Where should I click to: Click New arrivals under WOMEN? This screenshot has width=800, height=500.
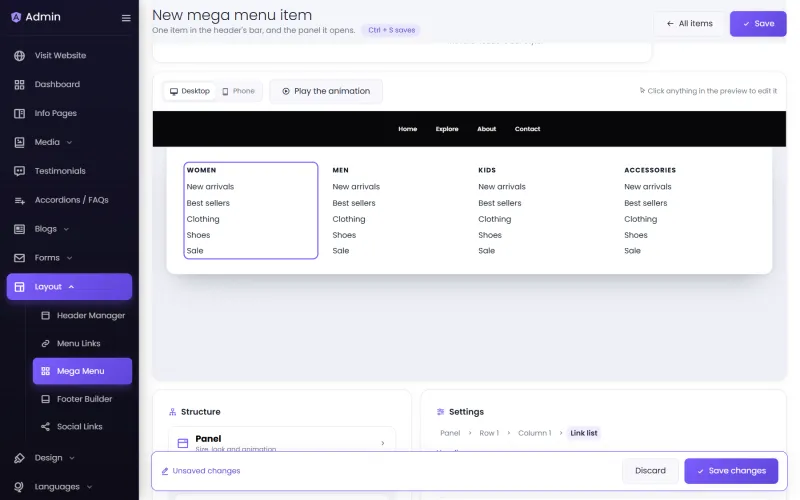tap(210, 187)
